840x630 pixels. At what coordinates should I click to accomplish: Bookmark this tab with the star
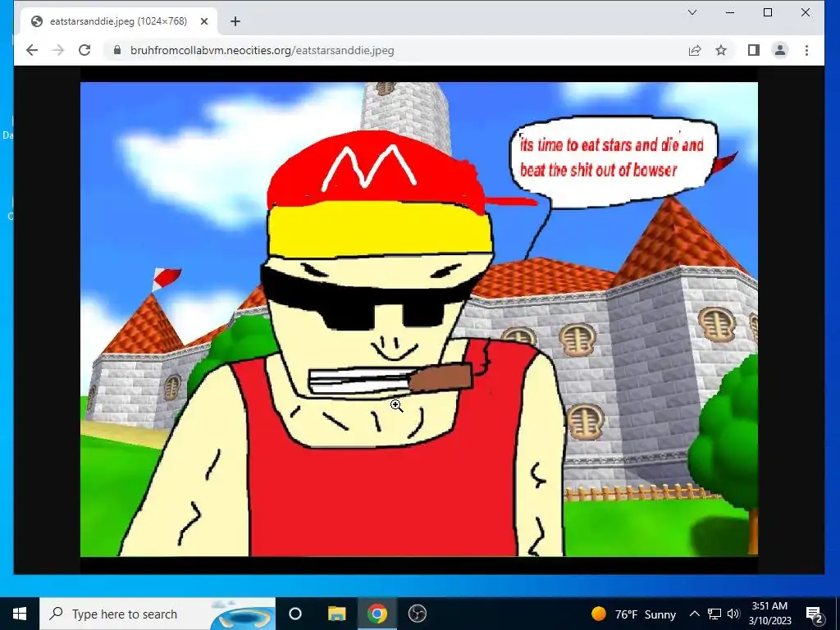pyautogui.click(x=721, y=50)
